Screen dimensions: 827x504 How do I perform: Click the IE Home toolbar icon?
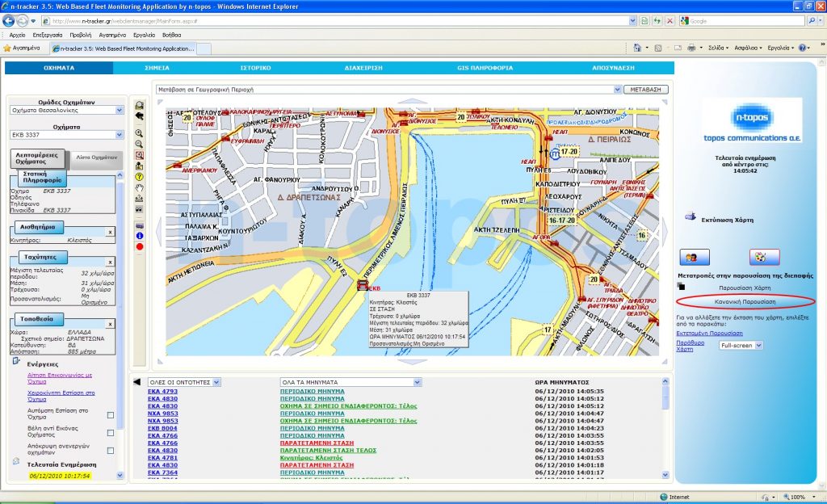click(637, 48)
